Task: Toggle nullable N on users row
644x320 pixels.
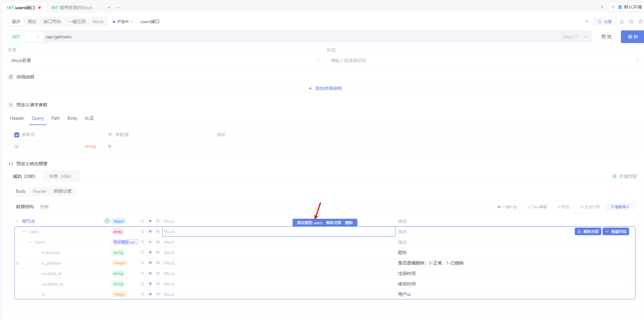Action: 158,231
